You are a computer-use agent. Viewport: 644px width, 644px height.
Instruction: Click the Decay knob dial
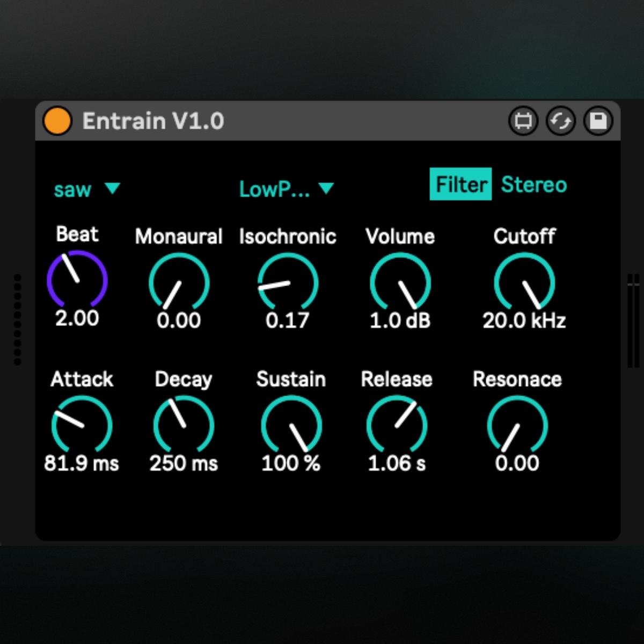184,426
